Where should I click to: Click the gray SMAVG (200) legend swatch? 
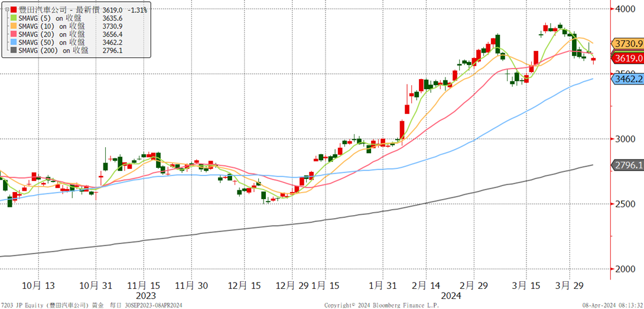point(14,51)
